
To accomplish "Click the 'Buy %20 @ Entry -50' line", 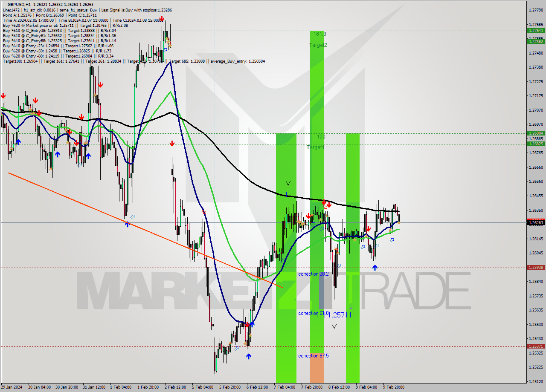I will (x=57, y=51).
